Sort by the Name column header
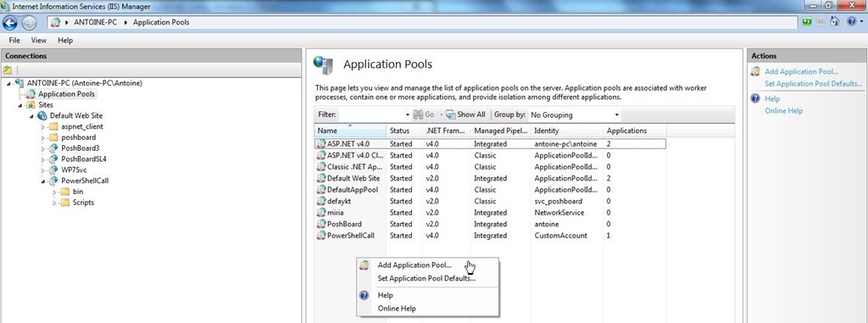The image size is (868, 323). [x=350, y=131]
